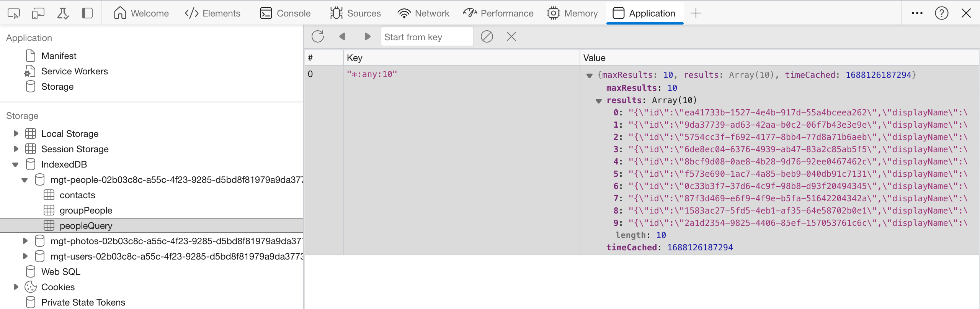
Task: Focus the Start from key field
Action: pos(427,37)
